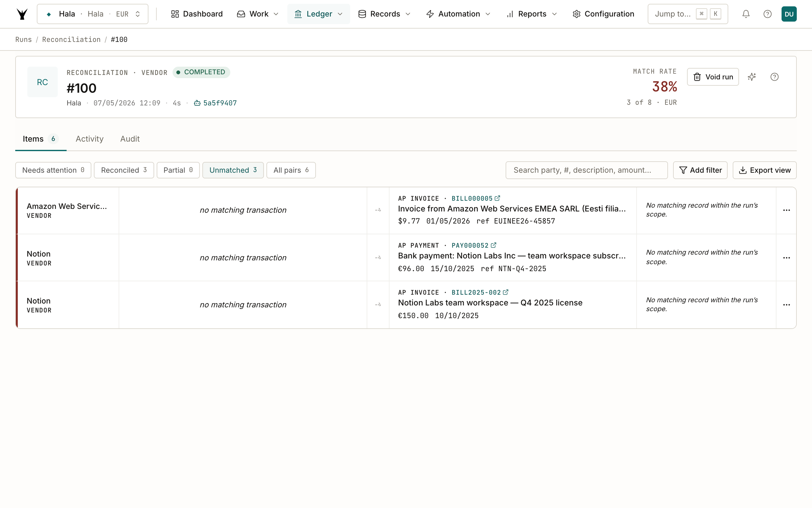Open run agent link 5a5f9407
Screen dimensions: 812x508
(215, 103)
